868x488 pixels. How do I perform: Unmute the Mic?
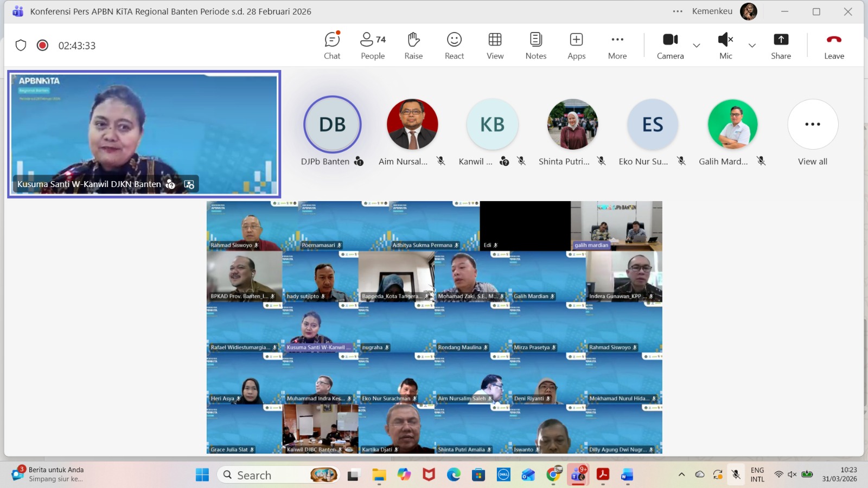(x=725, y=46)
